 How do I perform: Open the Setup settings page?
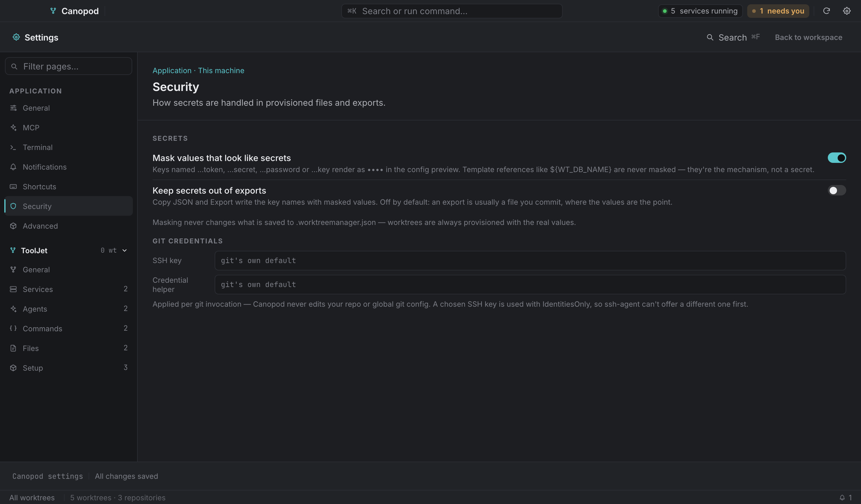[69, 368]
